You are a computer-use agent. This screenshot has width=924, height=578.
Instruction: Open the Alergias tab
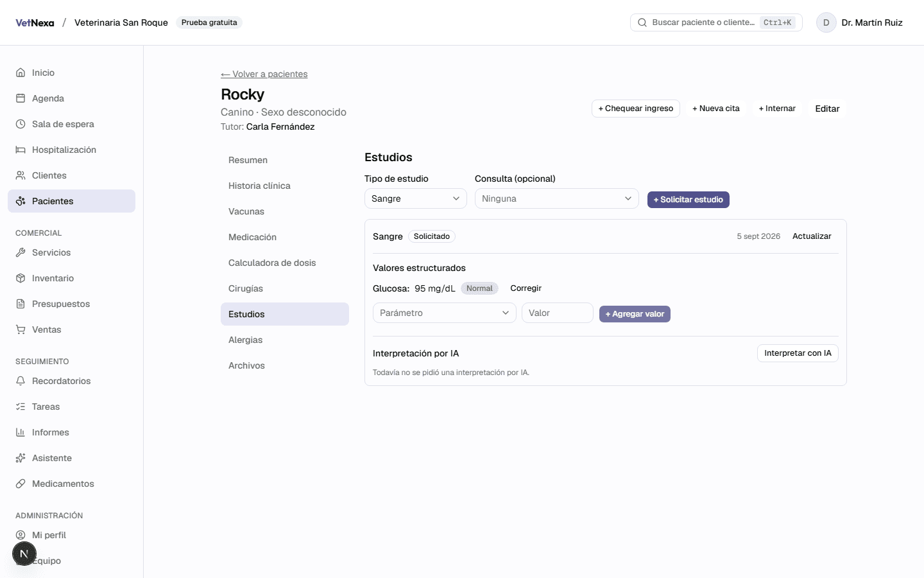285,340
